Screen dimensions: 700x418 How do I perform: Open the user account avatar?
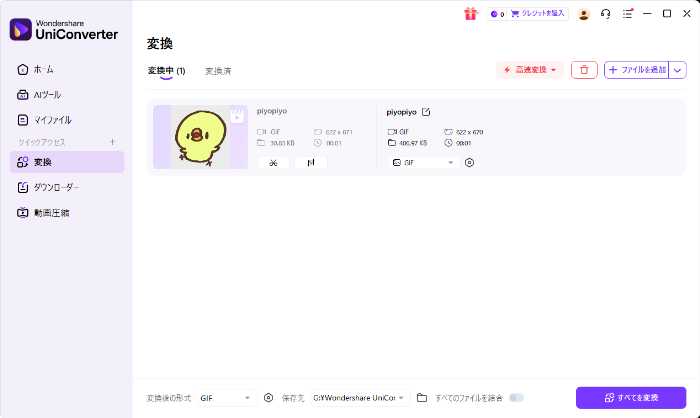pos(583,14)
